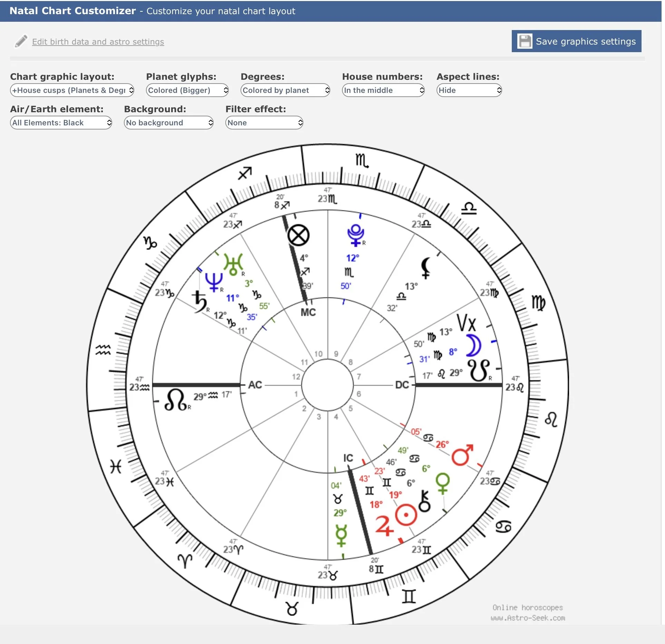Click the floppy disk save icon
The height and width of the screenshot is (644, 665).
[525, 41]
